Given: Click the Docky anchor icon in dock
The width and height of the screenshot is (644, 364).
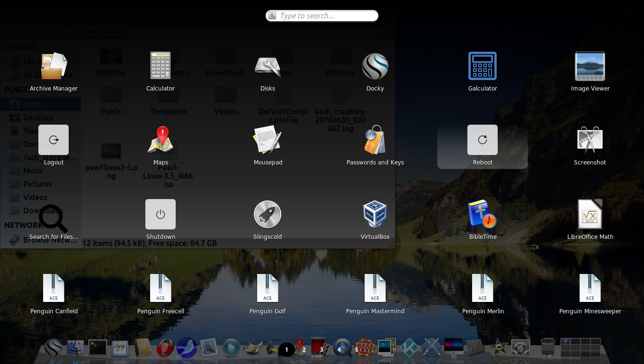Looking at the screenshot, I should [53, 348].
